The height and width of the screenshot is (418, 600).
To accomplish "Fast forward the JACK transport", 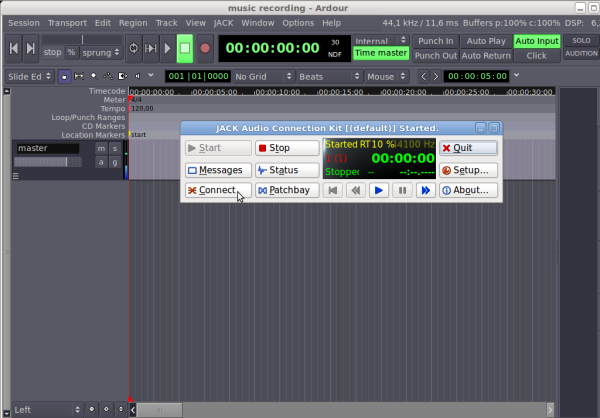I will pos(426,190).
